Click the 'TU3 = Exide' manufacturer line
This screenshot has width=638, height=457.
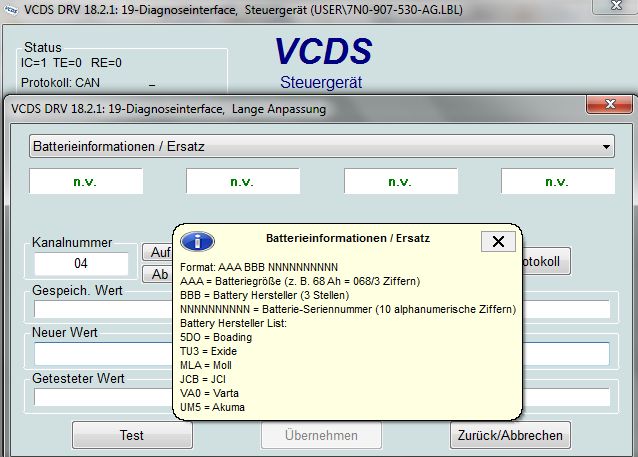(x=208, y=351)
